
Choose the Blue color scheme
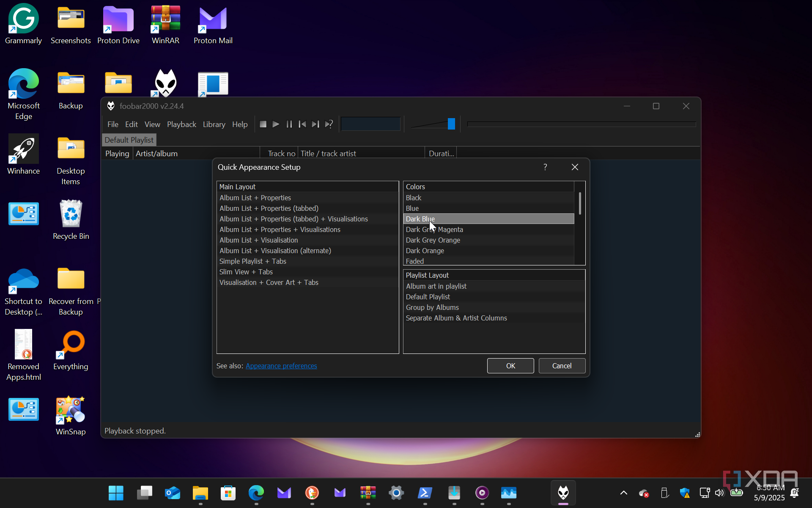point(489,208)
